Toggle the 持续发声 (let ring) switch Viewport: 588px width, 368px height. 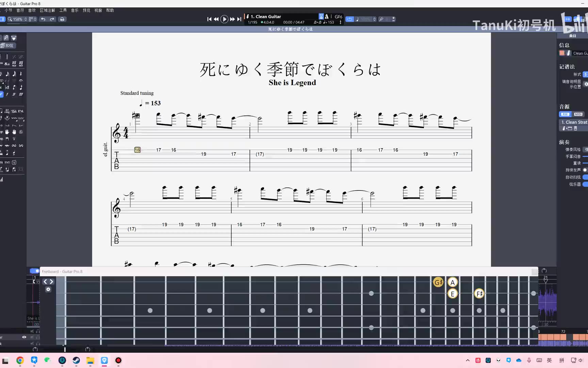point(585,170)
